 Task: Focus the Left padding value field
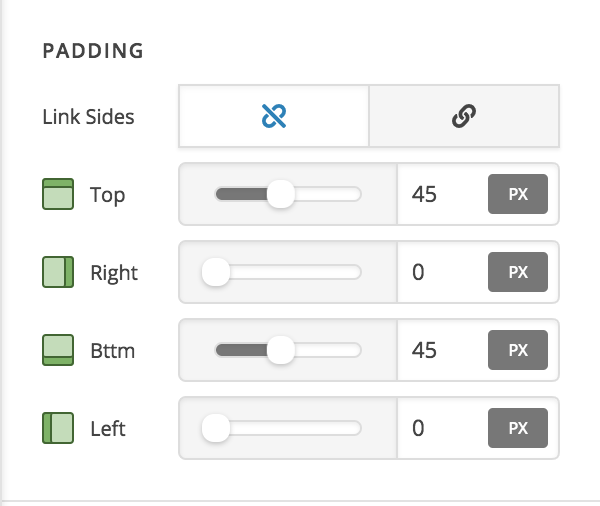click(x=440, y=429)
